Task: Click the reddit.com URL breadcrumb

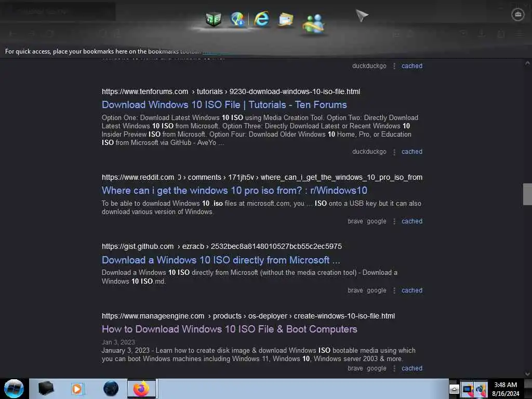Action: [x=262, y=178]
